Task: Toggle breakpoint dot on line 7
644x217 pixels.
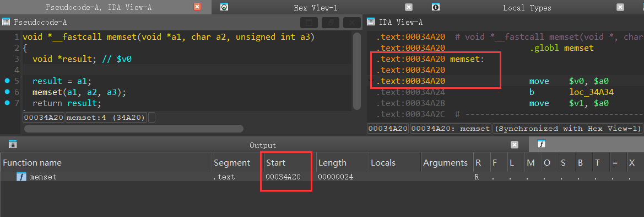Action: [x=7, y=103]
